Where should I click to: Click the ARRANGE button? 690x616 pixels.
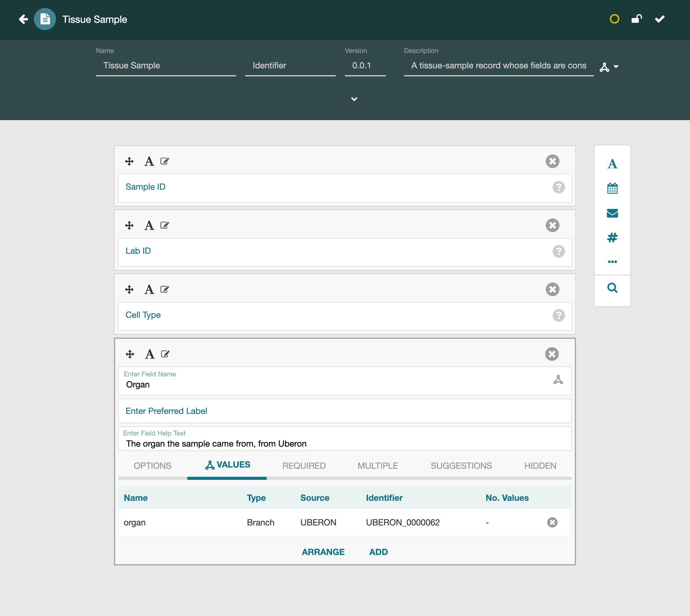[323, 552]
